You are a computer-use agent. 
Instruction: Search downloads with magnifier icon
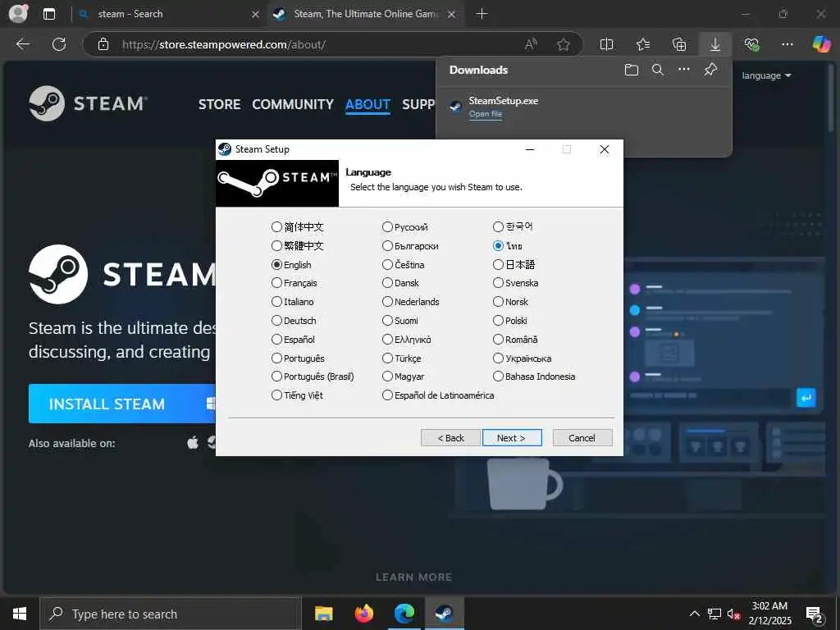[x=658, y=70]
